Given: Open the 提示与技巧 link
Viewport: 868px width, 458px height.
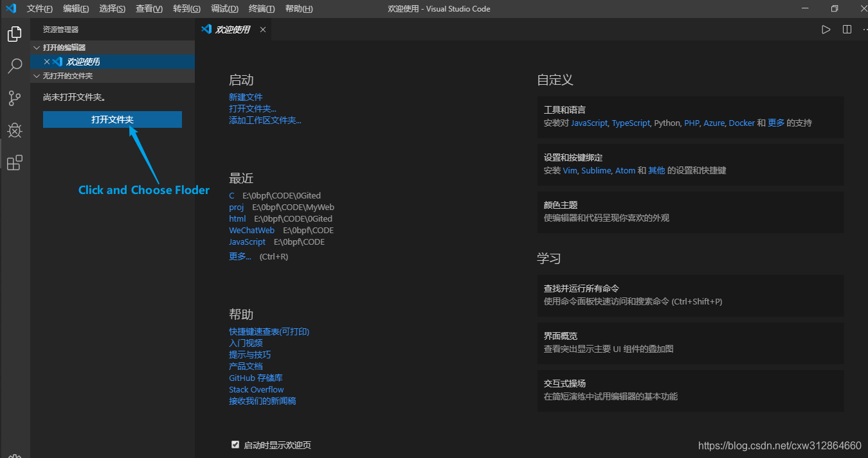Looking at the screenshot, I should click(x=250, y=355).
